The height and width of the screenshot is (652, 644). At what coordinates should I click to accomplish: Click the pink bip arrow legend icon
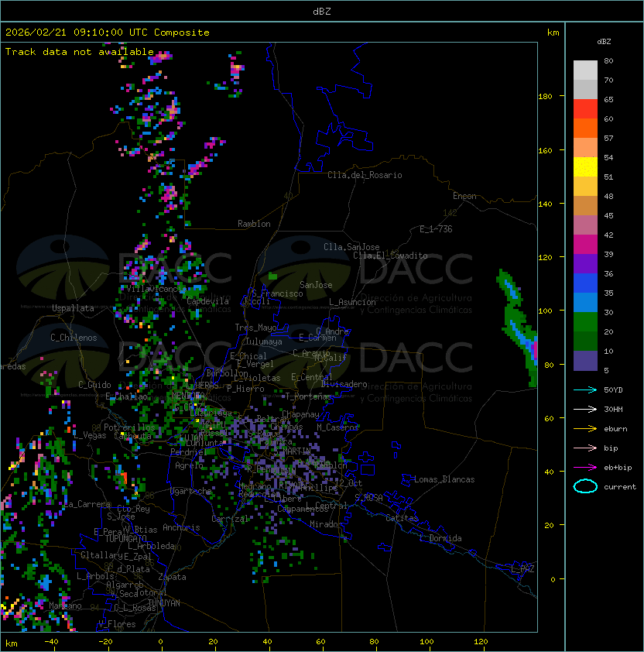pos(585,448)
